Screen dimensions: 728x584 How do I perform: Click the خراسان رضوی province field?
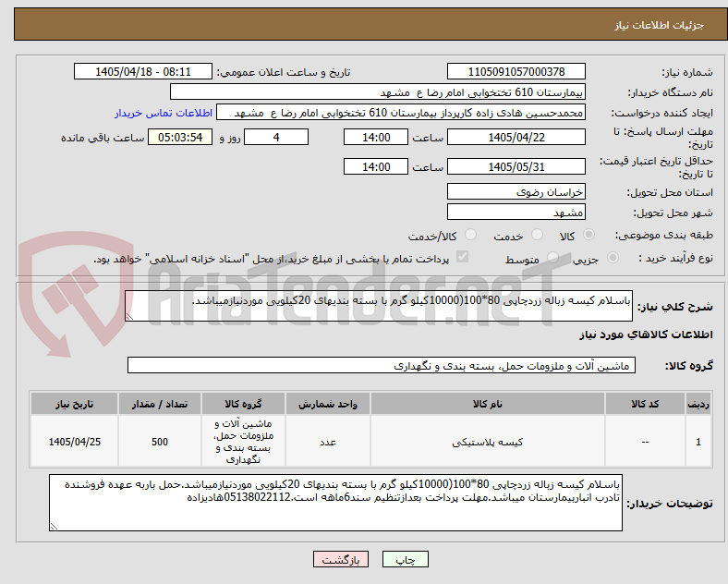(x=516, y=191)
